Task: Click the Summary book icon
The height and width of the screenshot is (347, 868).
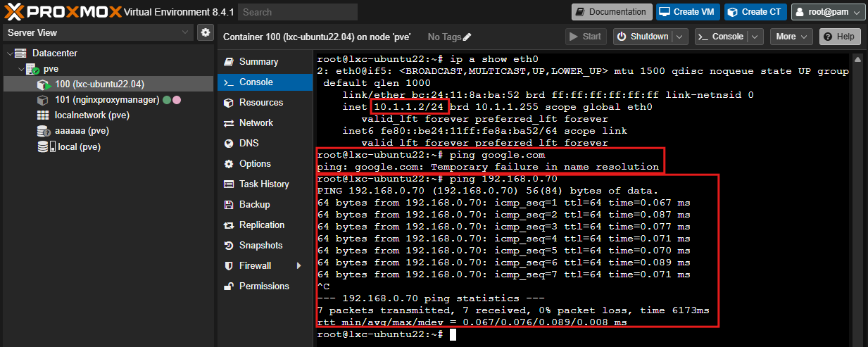Action: point(228,62)
